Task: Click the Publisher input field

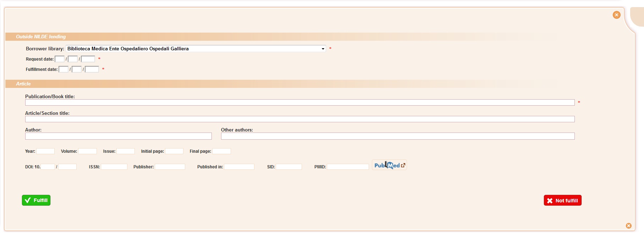Action: [x=170, y=167]
